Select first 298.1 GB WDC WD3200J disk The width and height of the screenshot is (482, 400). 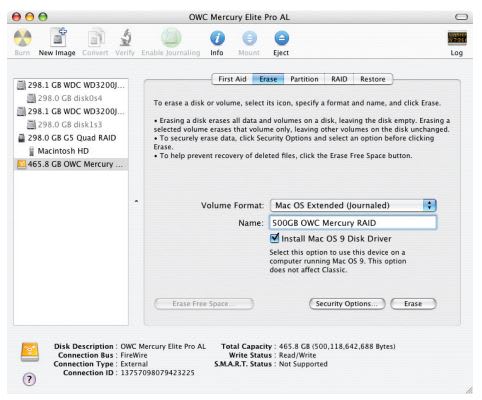[71, 85]
